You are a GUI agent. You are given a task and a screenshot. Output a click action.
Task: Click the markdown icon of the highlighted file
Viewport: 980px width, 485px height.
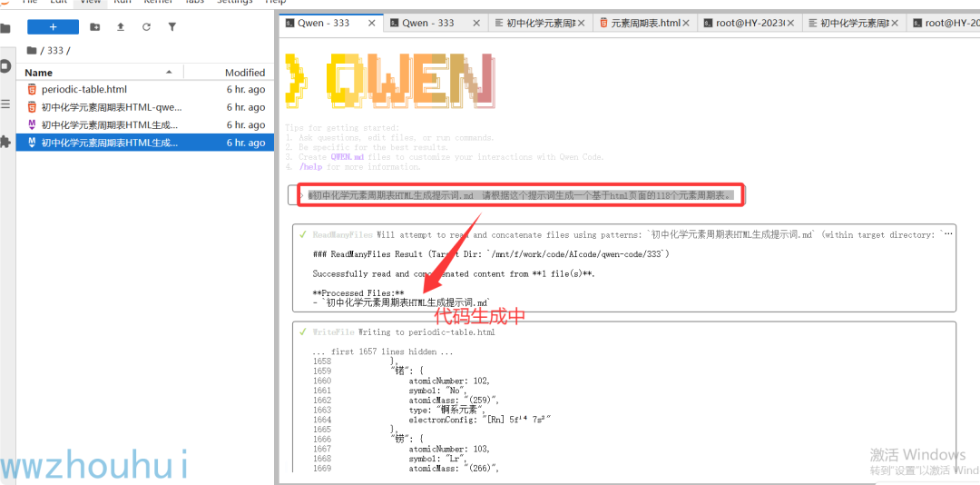pos(32,143)
